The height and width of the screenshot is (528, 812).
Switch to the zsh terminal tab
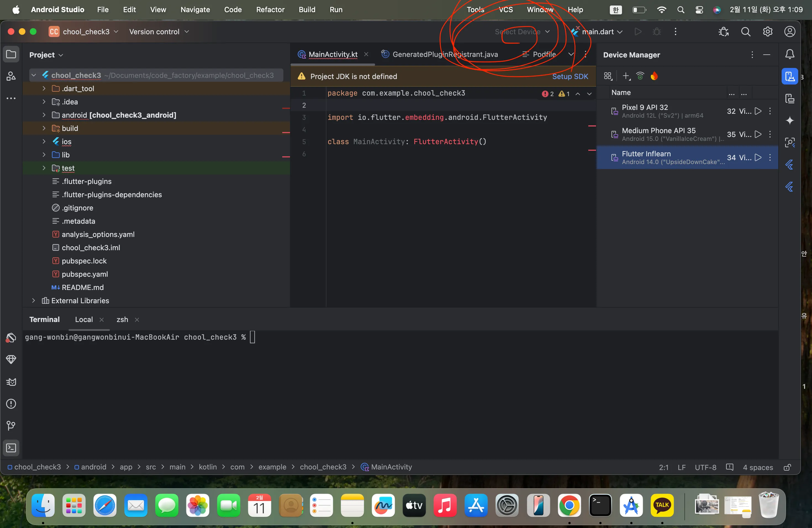(x=122, y=320)
